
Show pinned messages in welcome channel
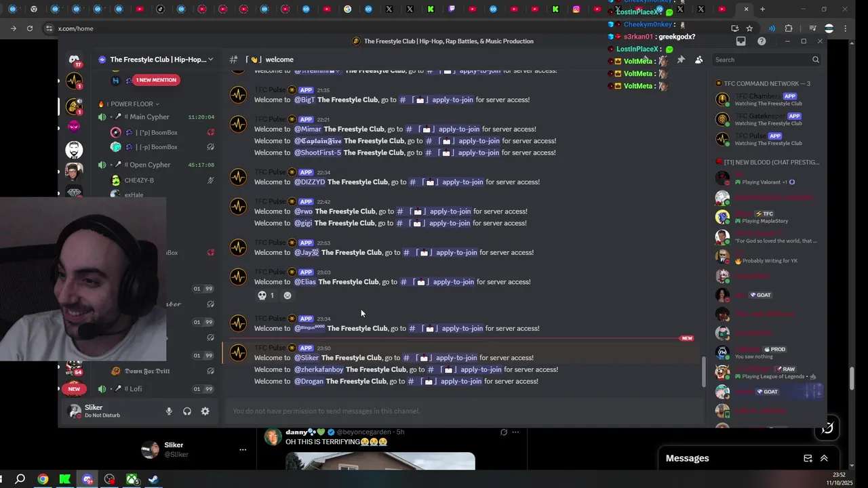coord(681,60)
